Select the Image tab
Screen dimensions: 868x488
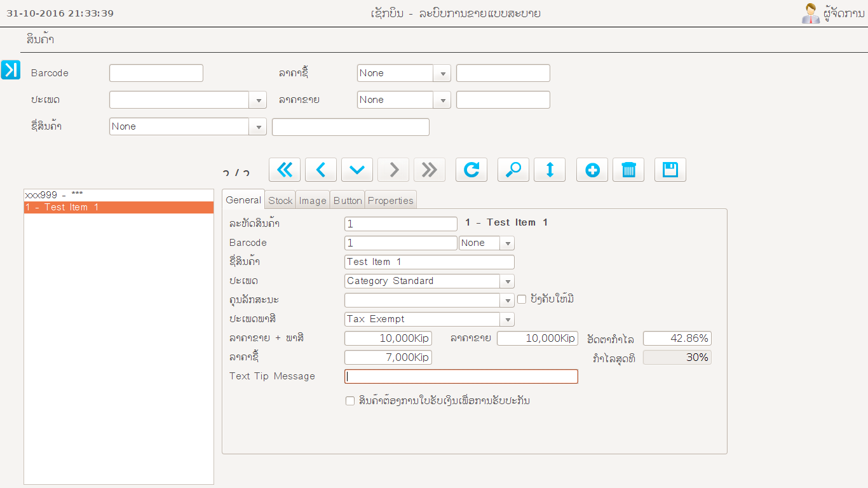[x=313, y=200]
